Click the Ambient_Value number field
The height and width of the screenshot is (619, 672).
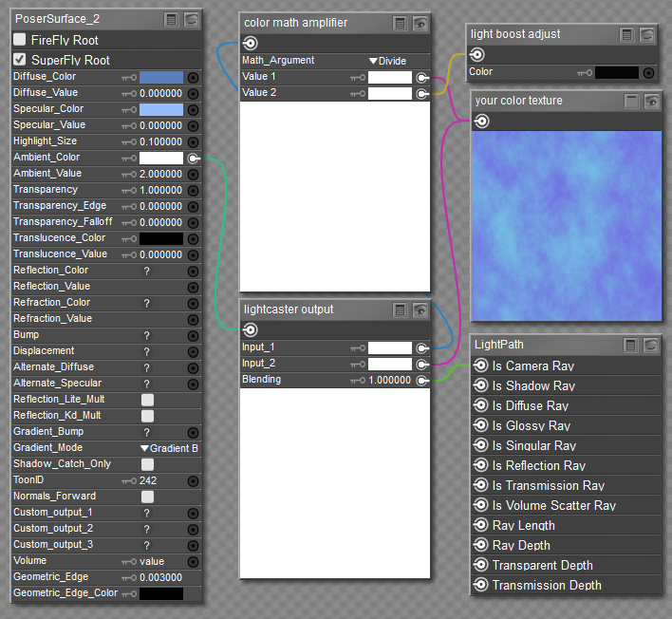coord(160,174)
